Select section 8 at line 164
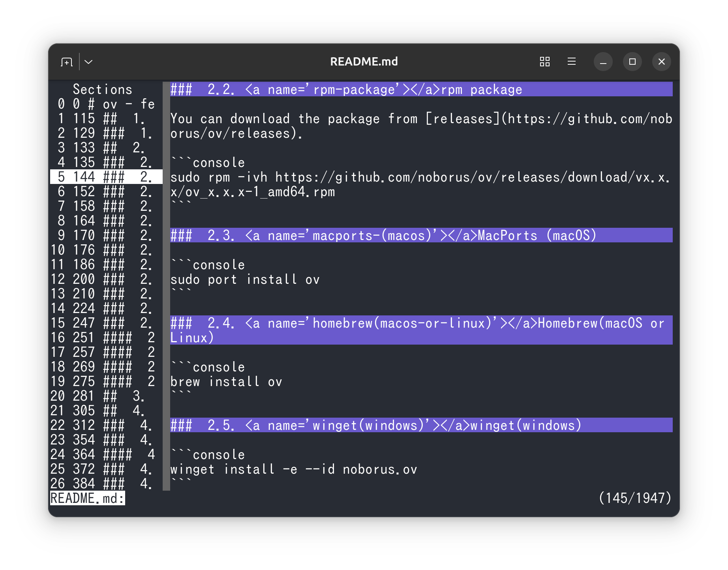 (x=106, y=221)
